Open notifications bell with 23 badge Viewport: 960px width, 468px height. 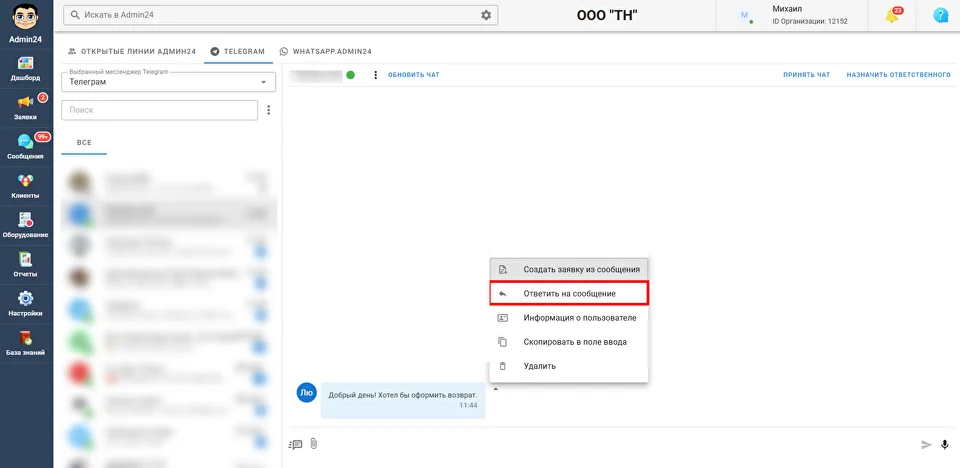(893, 16)
